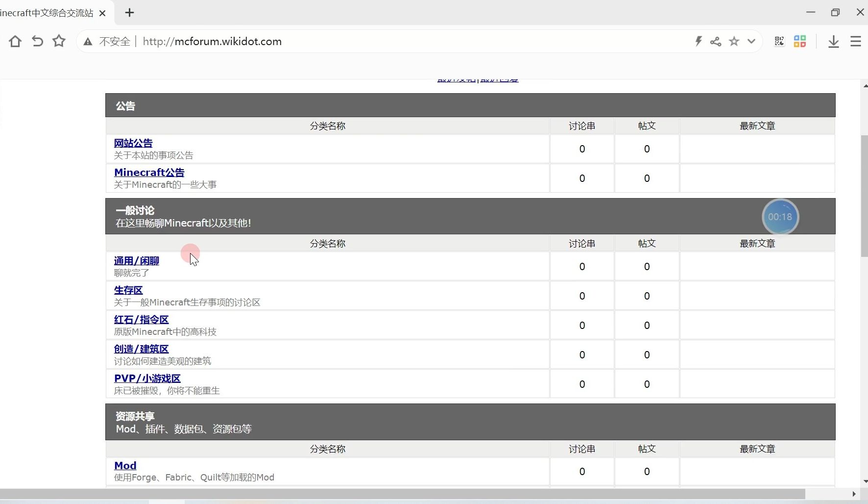Open a new tab with plus button
Screen dimensions: 868x504
click(129, 13)
